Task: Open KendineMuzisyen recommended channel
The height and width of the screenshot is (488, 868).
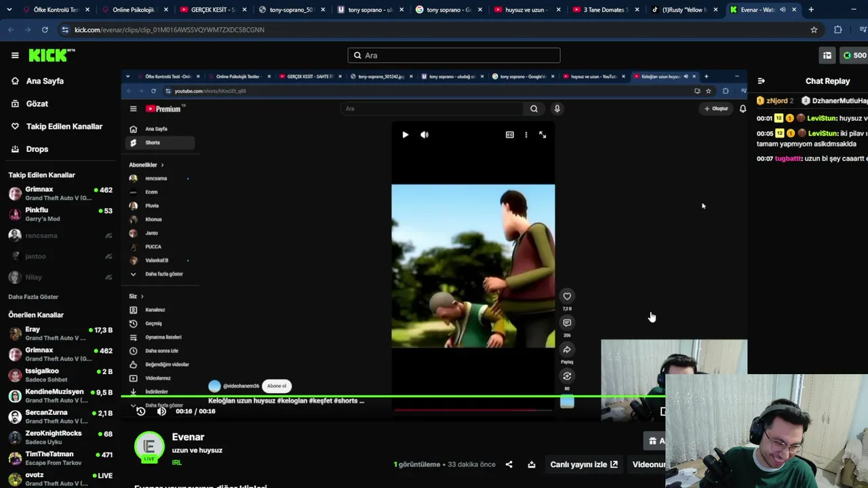Action: (60, 396)
